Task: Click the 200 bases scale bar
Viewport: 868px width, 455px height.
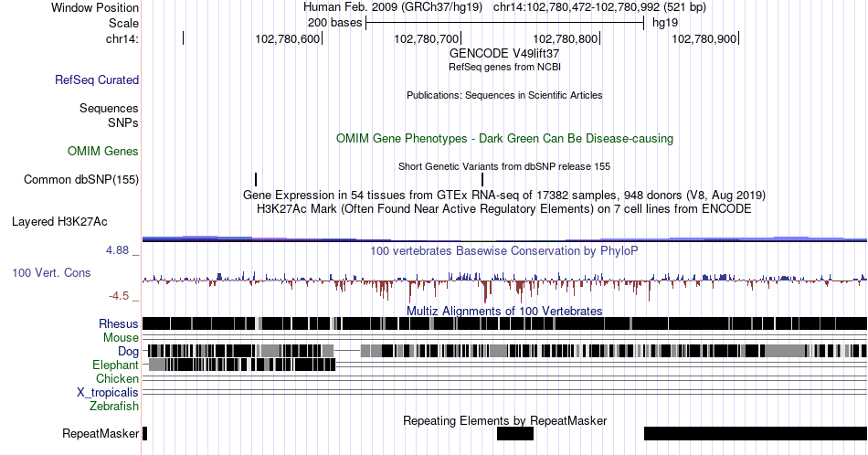Action: click(504, 23)
